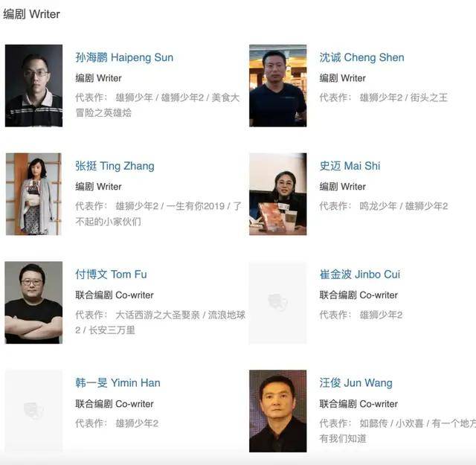Viewport: 476px width, 465px height.
Task: Open Jinbo Cui's name link
Action: point(360,275)
